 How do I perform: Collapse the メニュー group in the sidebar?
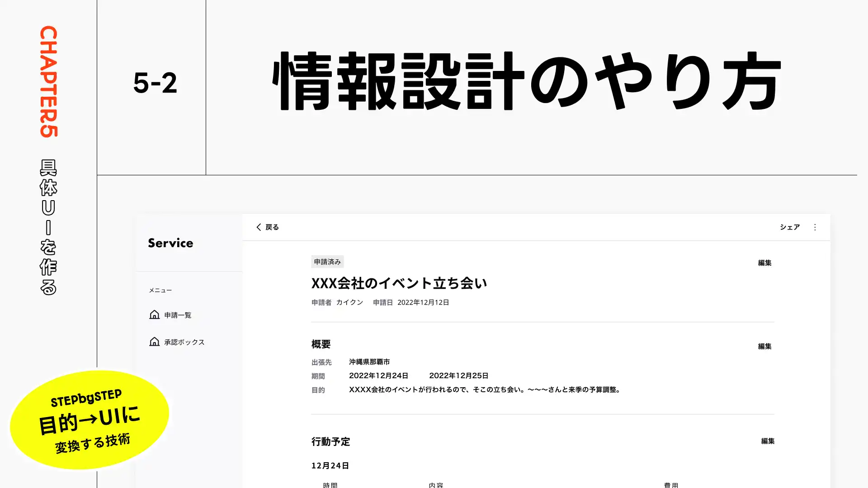pos(159,290)
